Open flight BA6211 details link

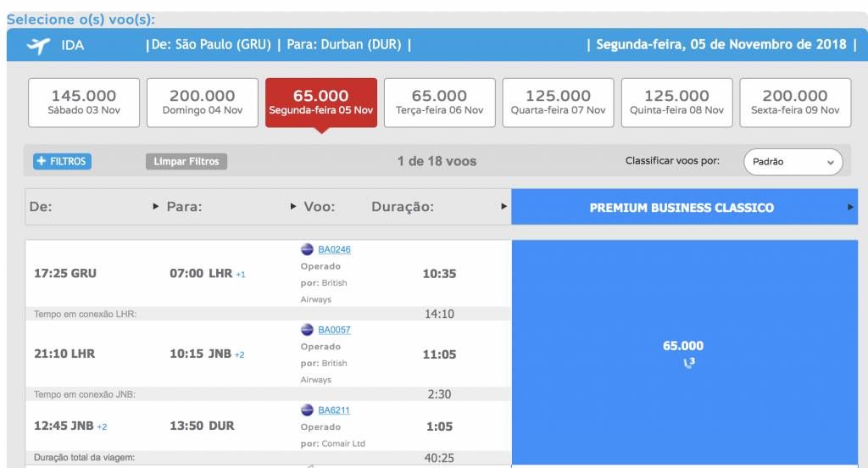click(334, 409)
